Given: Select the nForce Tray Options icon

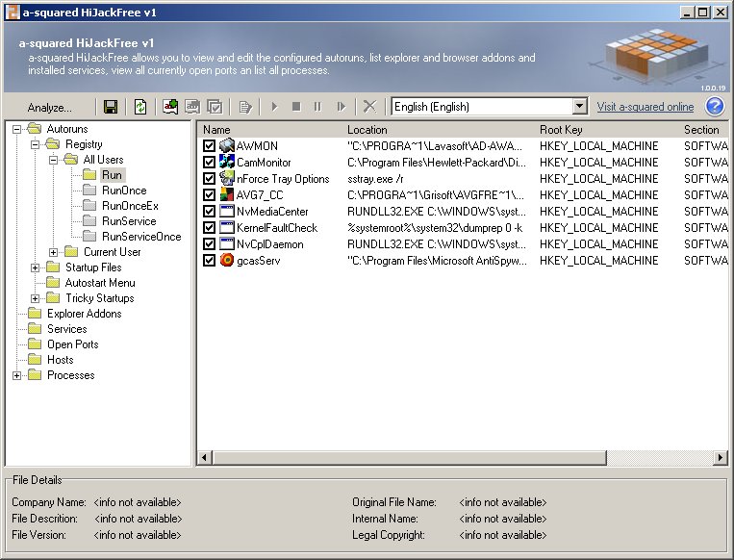Looking at the screenshot, I should 227,179.
